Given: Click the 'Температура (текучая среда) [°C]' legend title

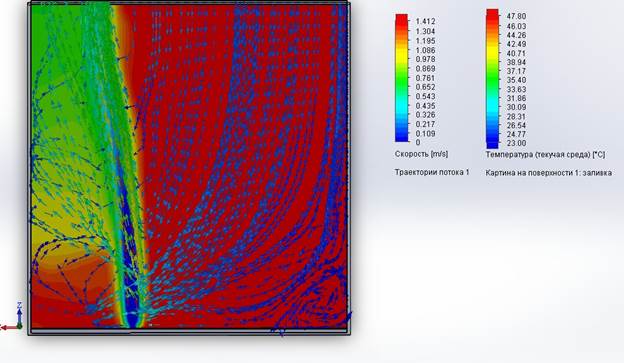Looking at the screenshot, I should point(545,154).
